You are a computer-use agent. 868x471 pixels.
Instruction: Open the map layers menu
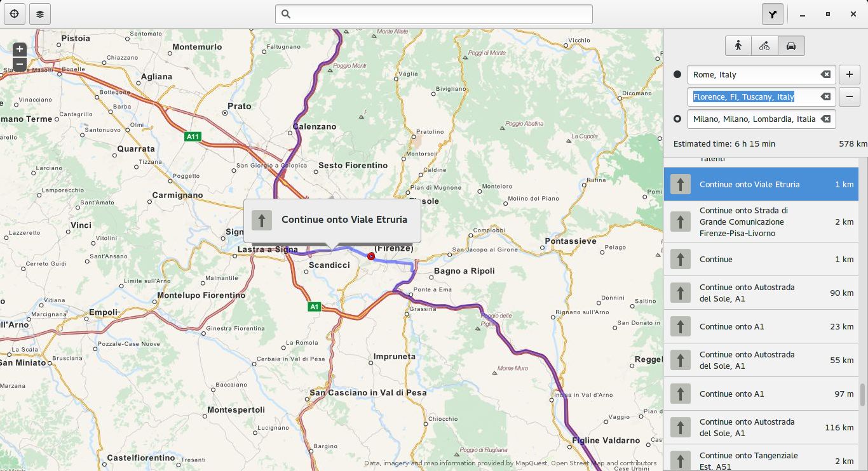40,14
